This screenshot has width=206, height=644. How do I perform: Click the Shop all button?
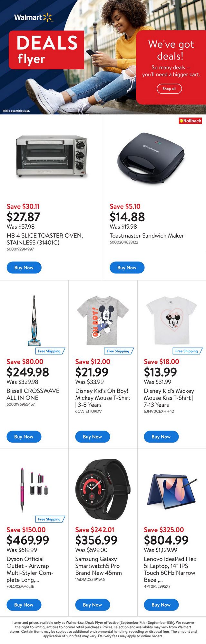[169, 89]
